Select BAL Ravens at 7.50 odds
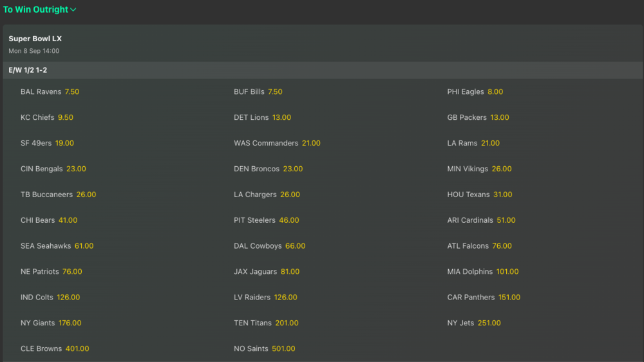 50,91
